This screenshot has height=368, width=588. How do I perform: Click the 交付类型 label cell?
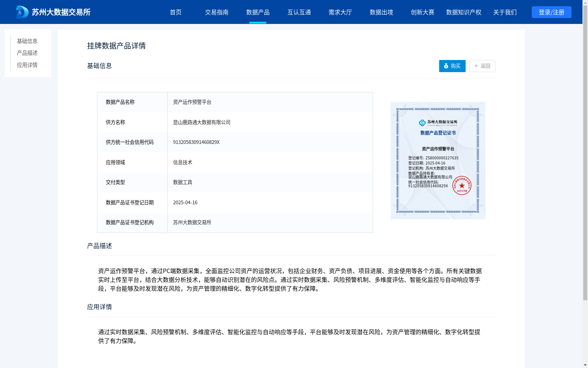click(132, 183)
